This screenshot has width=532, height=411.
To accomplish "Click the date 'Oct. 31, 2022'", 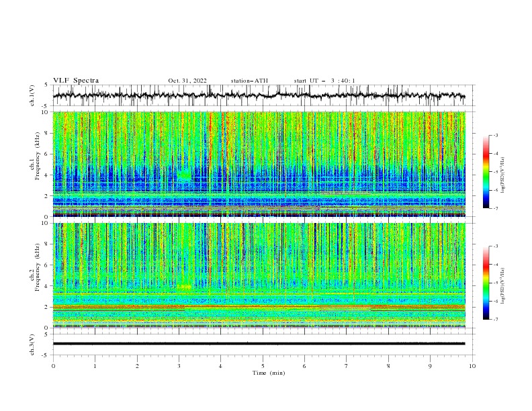I will [187, 81].
